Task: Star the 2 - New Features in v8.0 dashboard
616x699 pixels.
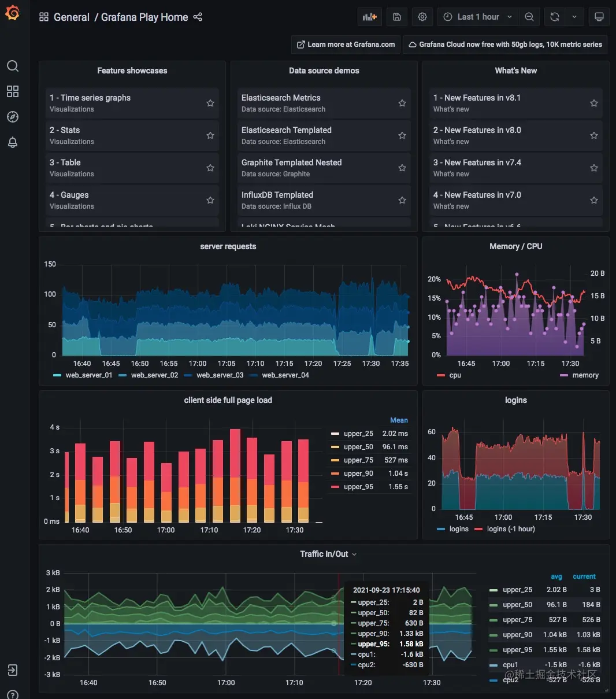Action: coord(594,135)
